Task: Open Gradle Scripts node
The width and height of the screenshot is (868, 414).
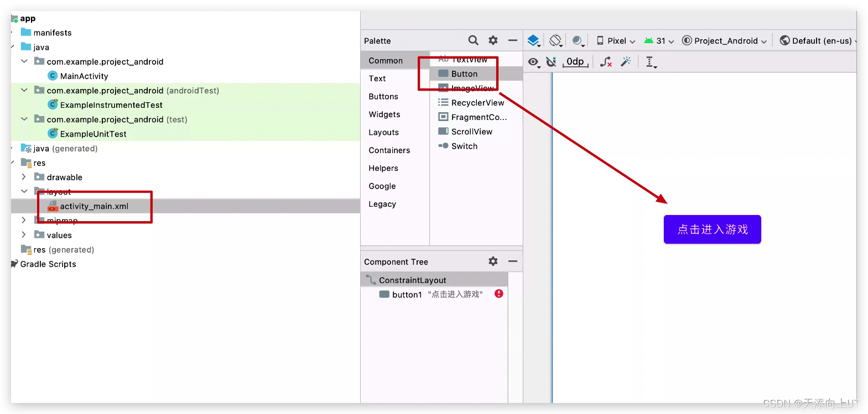Action: pos(44,264)
